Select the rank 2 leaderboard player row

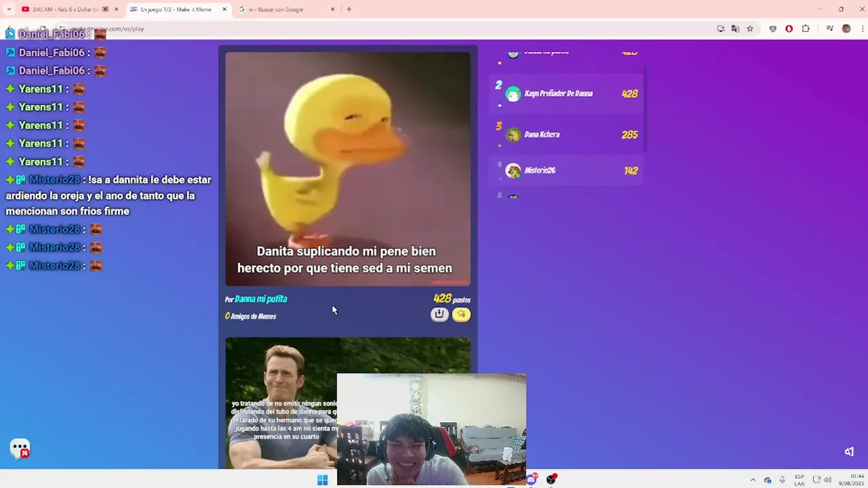[566, 94]
